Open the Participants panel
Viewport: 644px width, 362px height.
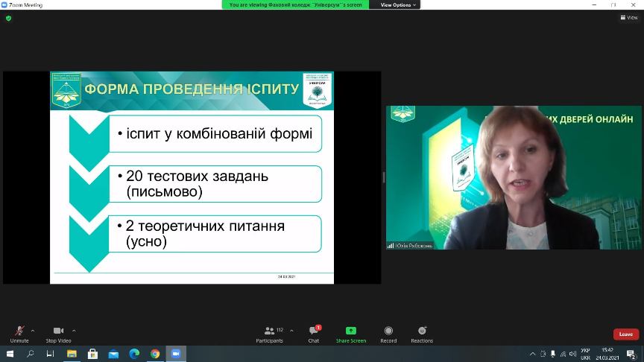click(x=270, y=334)
